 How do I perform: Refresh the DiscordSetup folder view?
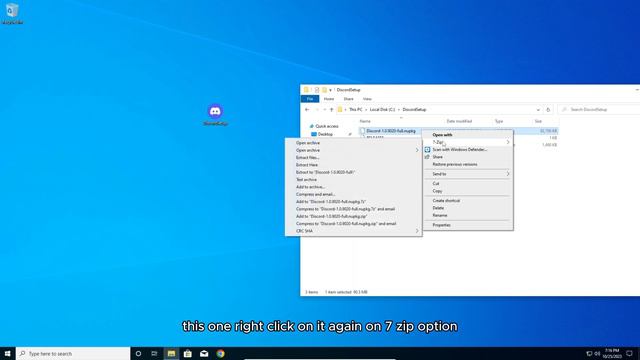tap(548, 109)
